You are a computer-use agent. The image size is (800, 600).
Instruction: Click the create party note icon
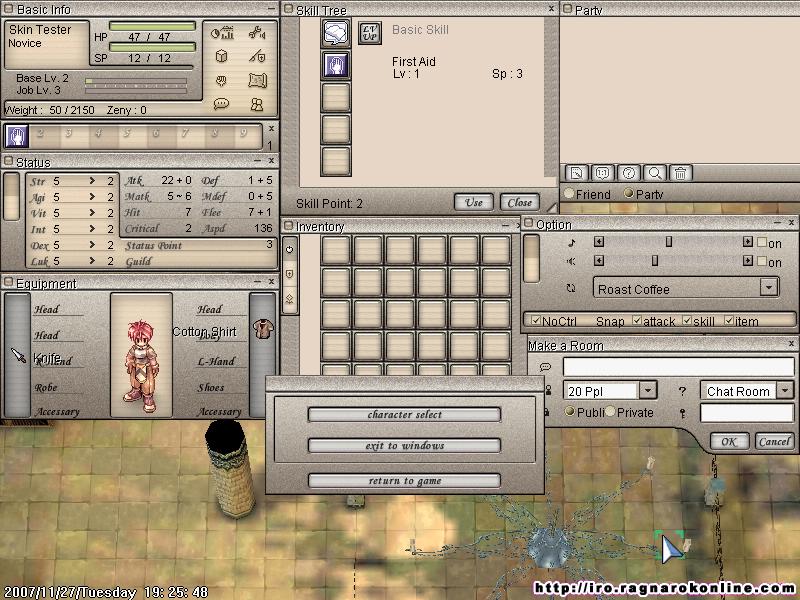(x=577, y=173)
